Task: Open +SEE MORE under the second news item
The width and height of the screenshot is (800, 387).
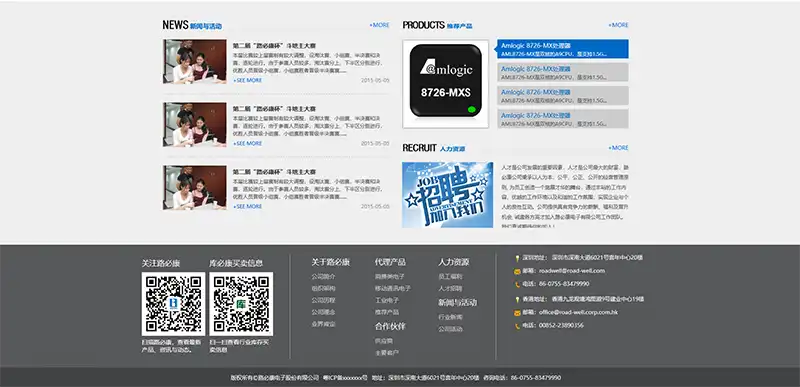Action: click(247, 144)
